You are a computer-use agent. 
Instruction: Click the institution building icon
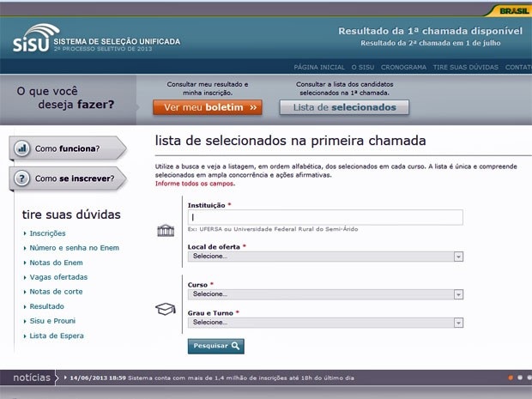pos(166,231)
